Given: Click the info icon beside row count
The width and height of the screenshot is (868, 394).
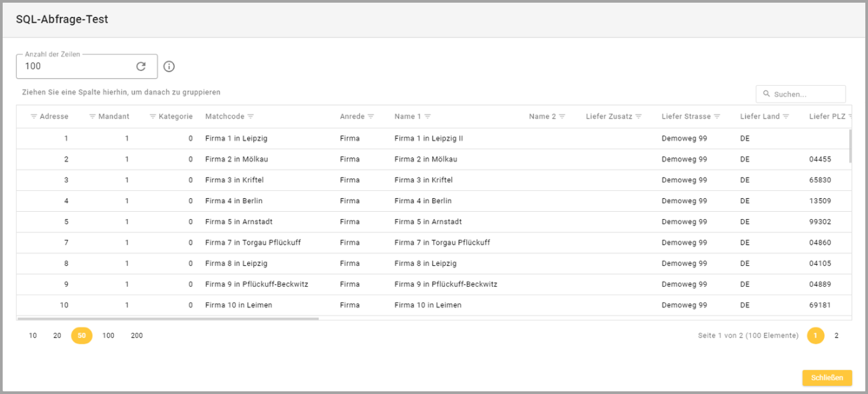Looking at the screenshot, I should (x=169, y=66).
